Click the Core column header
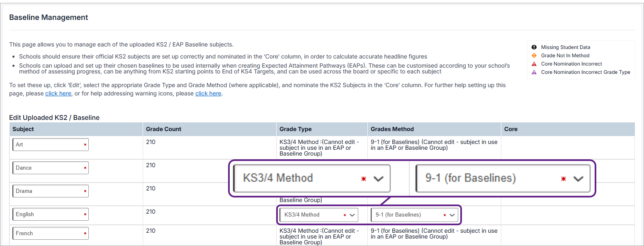 [x=510, y=129]
